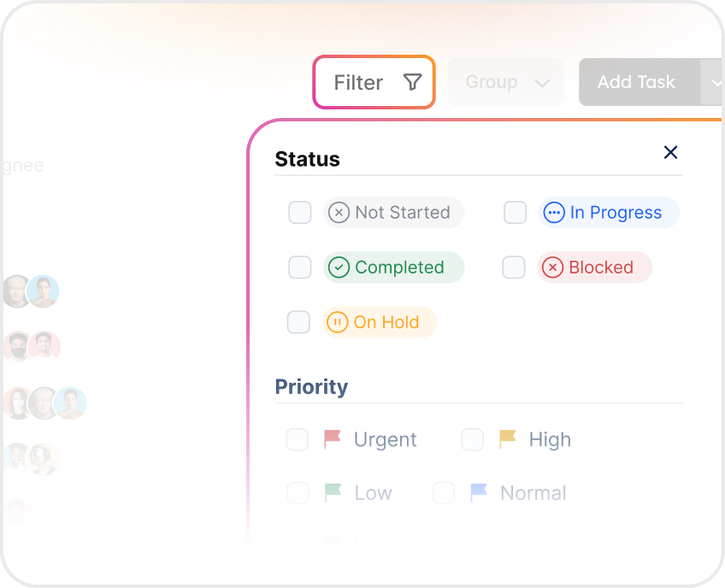Click the Blocked status chip
This screenshot has height=588, width=725.
tap(593, 268)
